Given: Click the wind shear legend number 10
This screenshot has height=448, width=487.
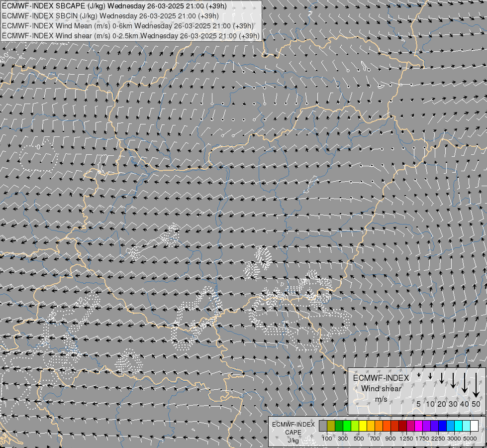Looking at the screenshot, I should [x=430, y=404].
